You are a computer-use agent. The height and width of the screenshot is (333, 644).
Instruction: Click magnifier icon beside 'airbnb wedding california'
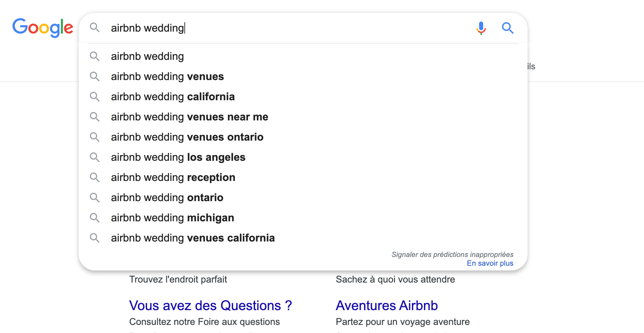coord(95,97)
